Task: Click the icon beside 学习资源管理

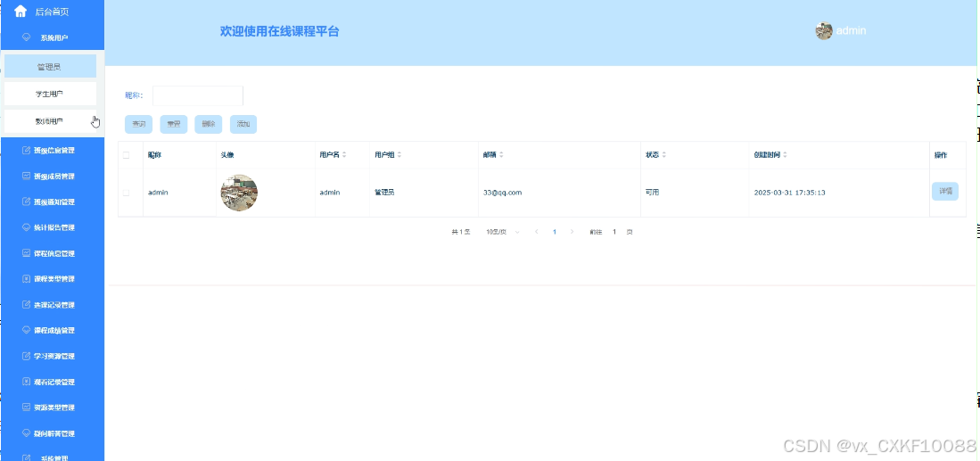Action: 26,356
